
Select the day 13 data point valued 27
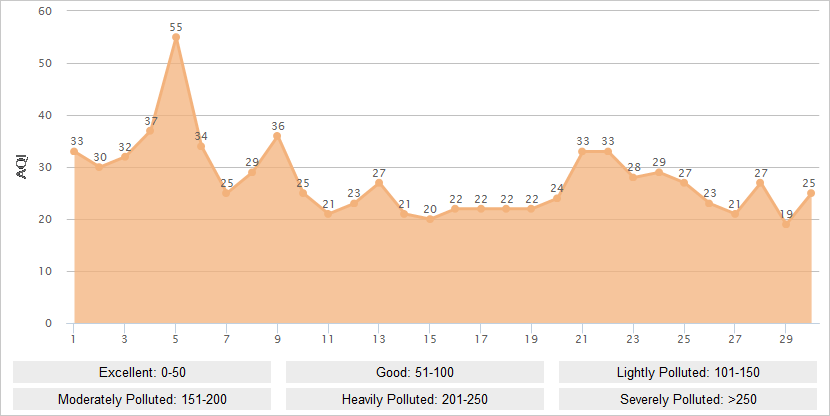(x=379, y=183)
